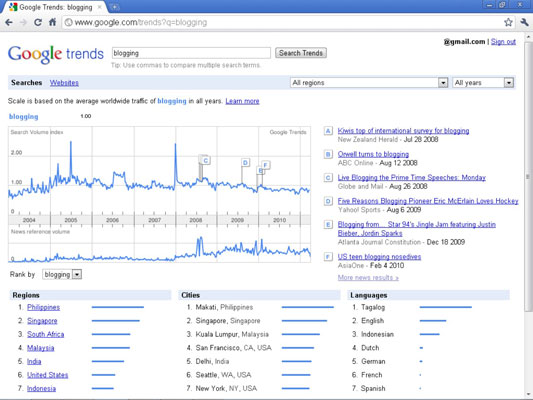Select the Searches tab

[x=27, y=83]
